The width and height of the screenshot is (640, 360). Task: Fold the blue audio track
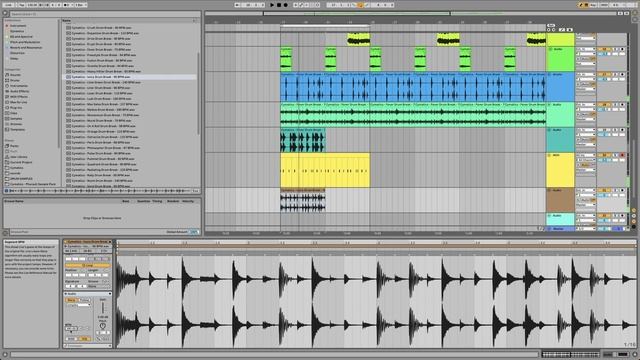(x=550, y=75)
